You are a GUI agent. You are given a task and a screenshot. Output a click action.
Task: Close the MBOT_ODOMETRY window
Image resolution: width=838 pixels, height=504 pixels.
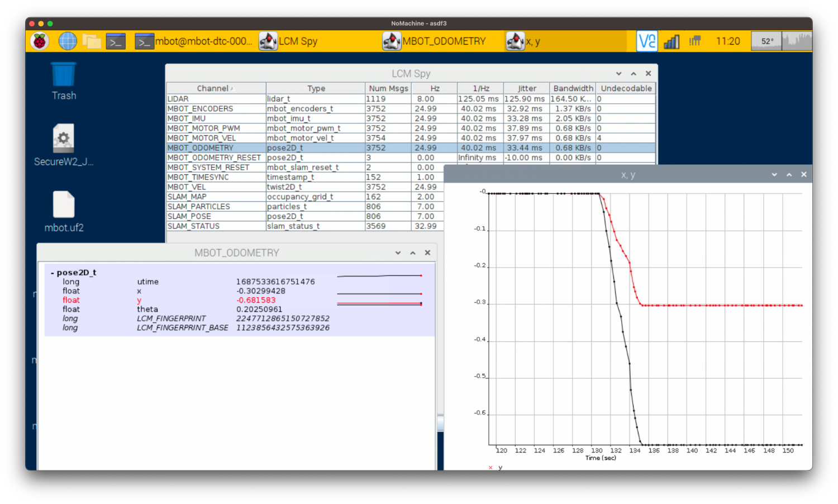point(427,253)
